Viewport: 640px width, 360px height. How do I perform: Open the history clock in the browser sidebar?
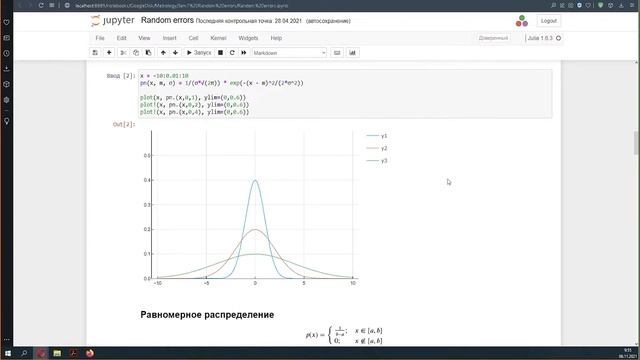[x=7, y=53]
